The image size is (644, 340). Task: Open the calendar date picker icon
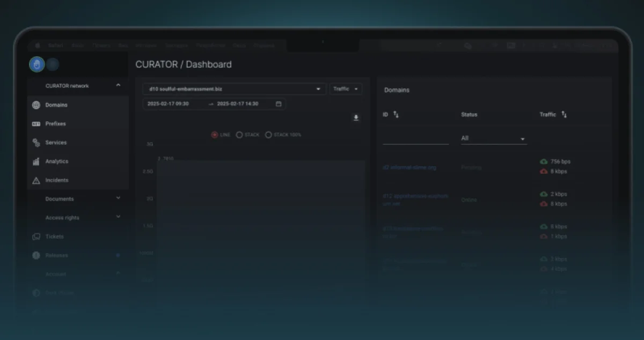[x=279, y=104]
